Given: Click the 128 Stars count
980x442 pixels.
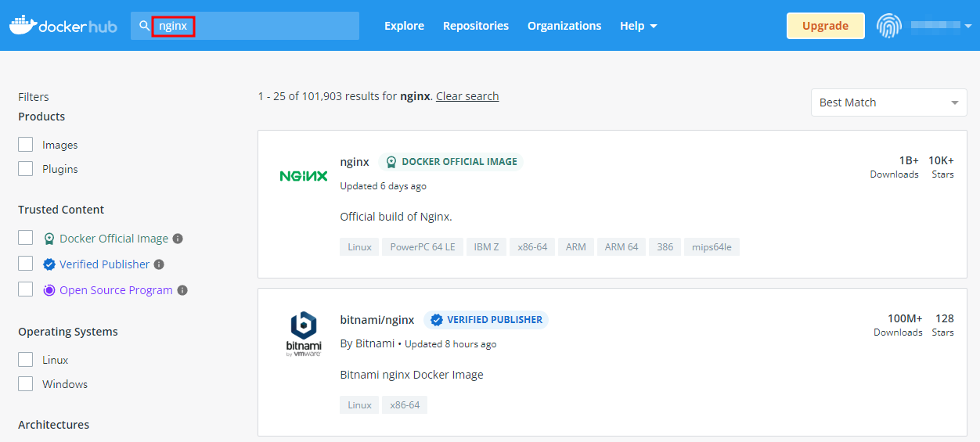Looking at the screenshot, I should point(943,325).
